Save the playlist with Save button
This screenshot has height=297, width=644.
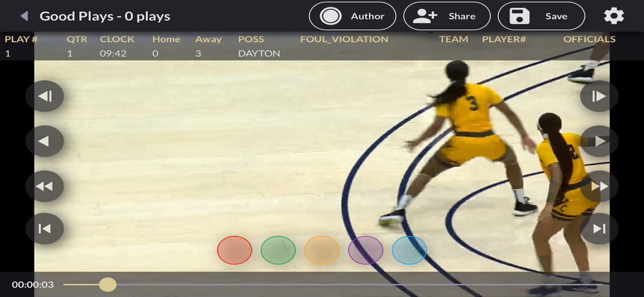click(541, 16)
